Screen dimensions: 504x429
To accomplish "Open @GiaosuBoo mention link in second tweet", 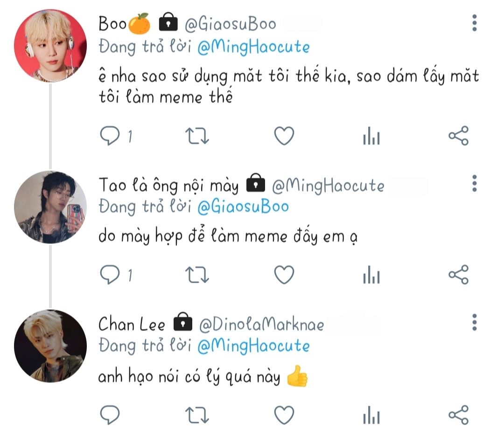I will point(243,207).
